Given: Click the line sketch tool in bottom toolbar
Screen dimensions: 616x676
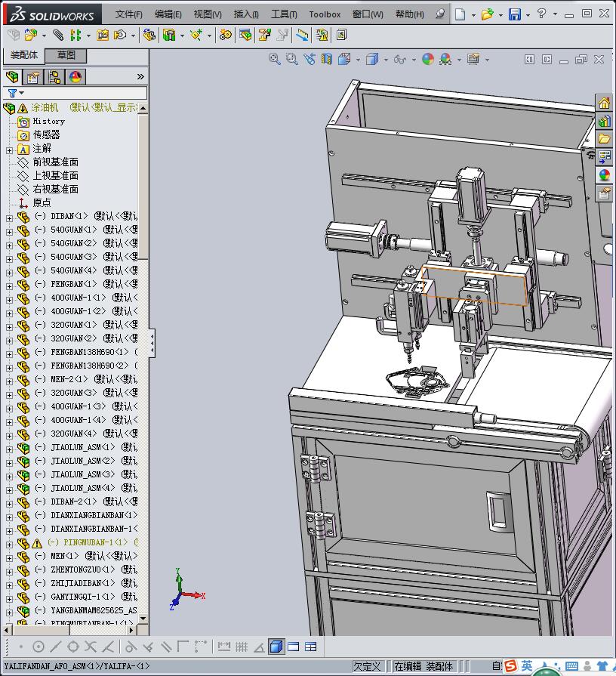Looking at the screenshot, I should click(x=56, y=647).
